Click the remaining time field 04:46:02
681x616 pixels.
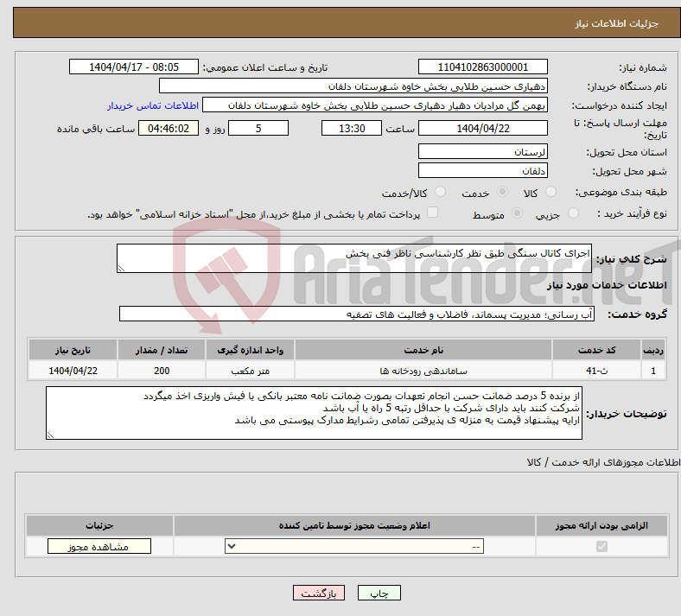[x=169, y=128]
